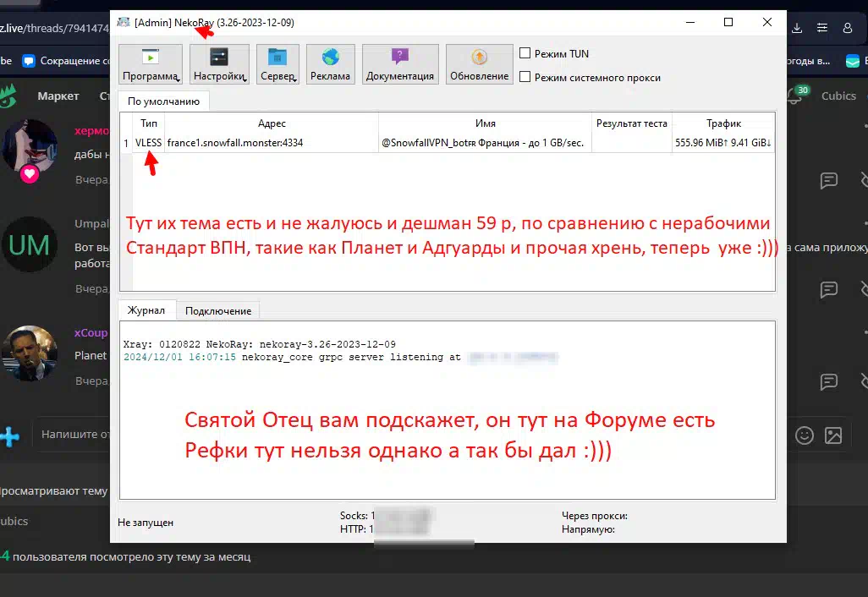Image resolution: width=868 pixels, height=597 pixels.
Task: Click the Обновление update button
Action: pos(480,64)
